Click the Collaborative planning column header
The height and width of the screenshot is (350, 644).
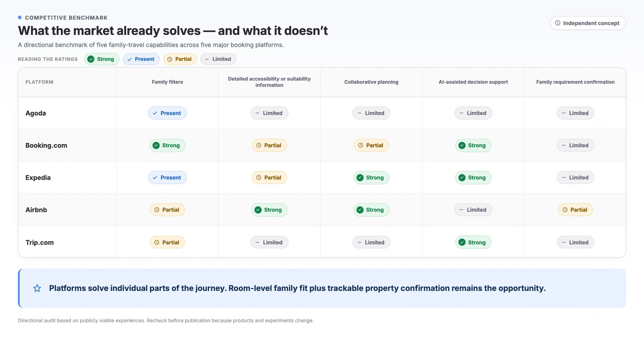371,82
